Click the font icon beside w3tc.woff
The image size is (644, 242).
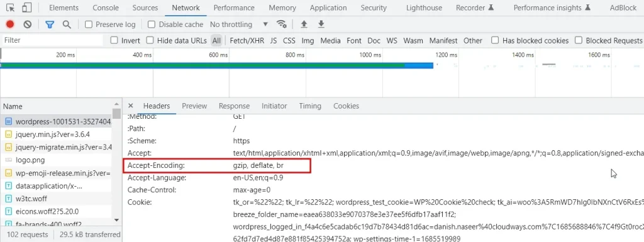(9, 199)
